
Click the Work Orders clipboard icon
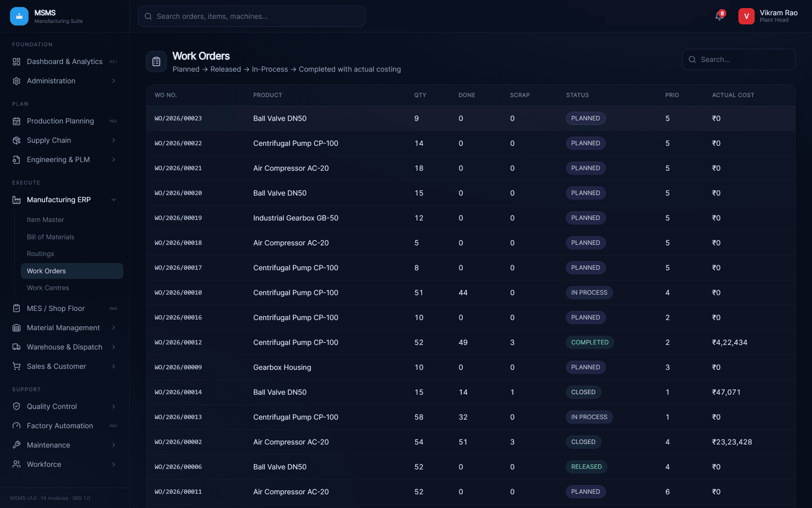[156, 61]
